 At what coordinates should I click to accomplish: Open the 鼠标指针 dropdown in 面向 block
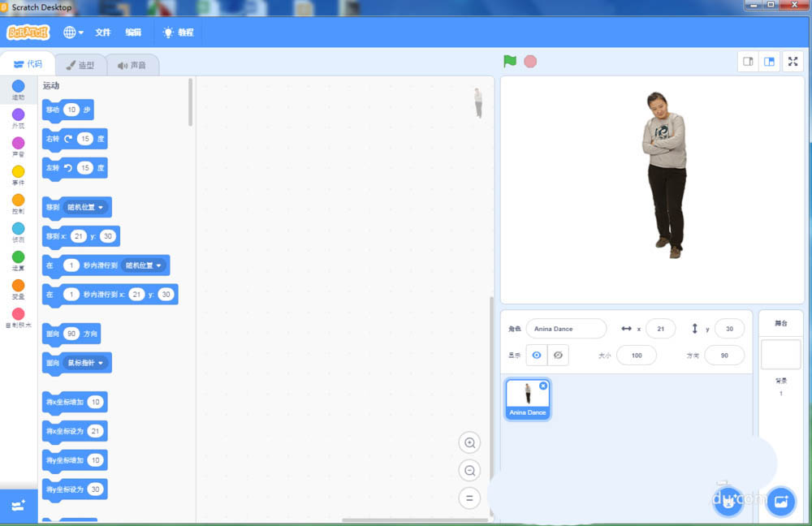click(x=87, y=363)
